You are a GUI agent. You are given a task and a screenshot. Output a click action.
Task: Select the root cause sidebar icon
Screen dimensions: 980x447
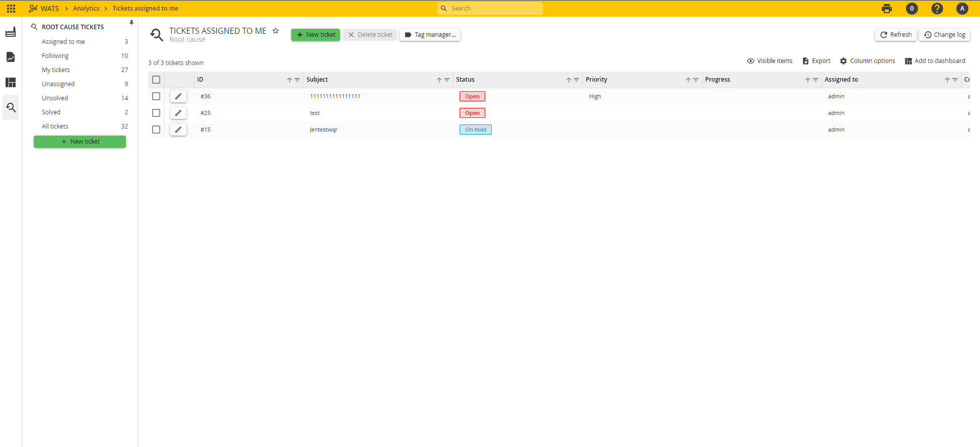coord(11,107)
